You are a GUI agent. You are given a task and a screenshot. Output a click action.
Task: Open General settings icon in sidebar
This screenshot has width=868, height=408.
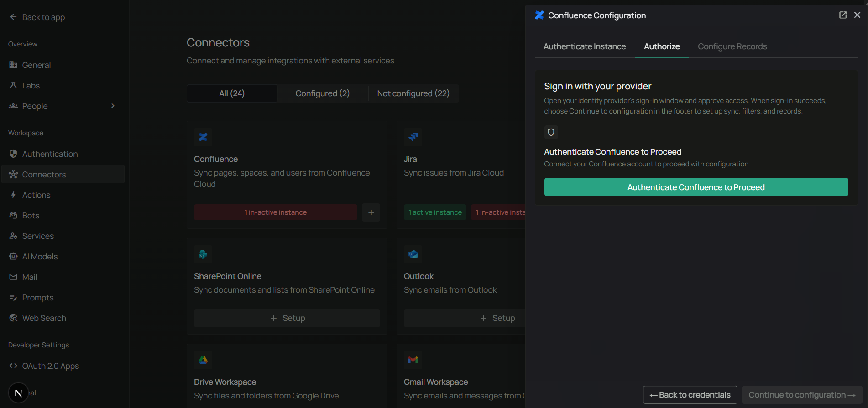point(13,65)
